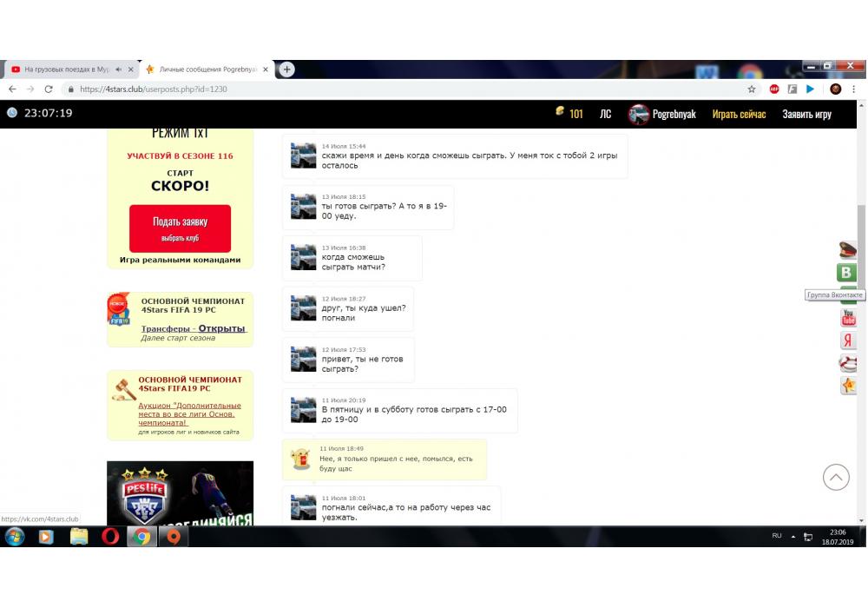Click the 13 Июля 18:15 message

point(368,208)
